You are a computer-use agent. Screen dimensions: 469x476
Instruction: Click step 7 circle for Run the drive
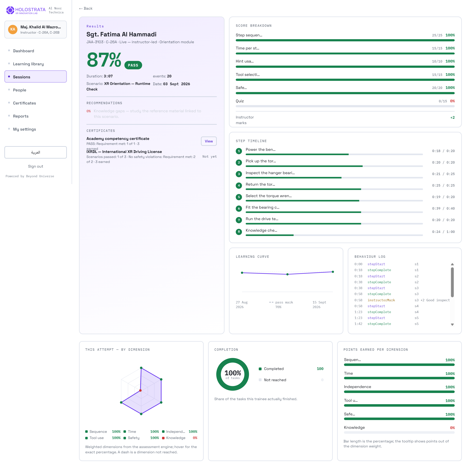(x=239, y=220)
